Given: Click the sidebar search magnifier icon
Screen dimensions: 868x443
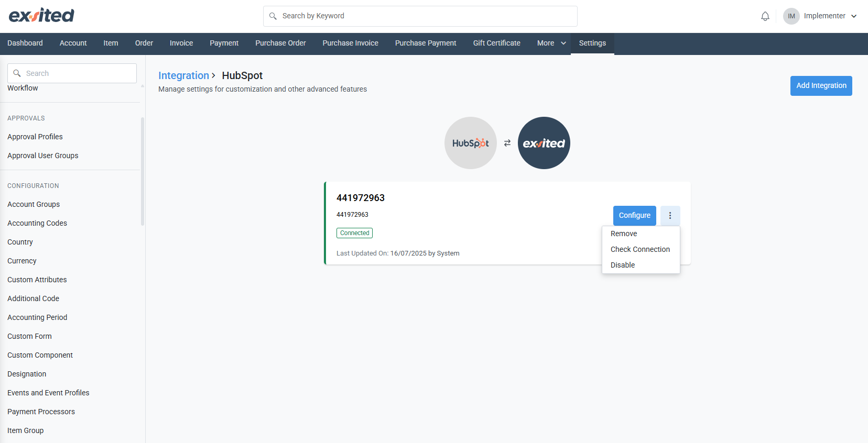Looking at the screenshot, I should point(17,73).
